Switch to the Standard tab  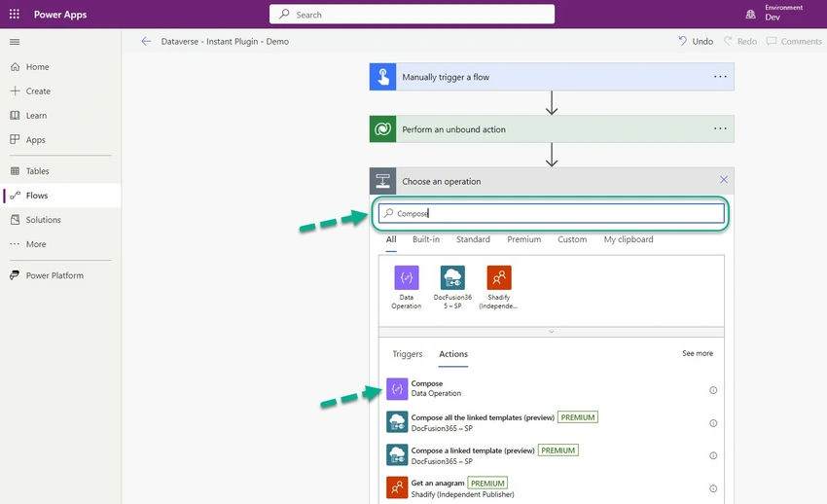[x=473, y=239]
